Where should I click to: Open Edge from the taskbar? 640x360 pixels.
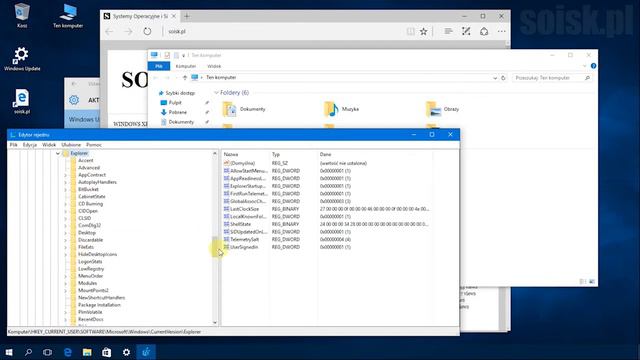67,352
